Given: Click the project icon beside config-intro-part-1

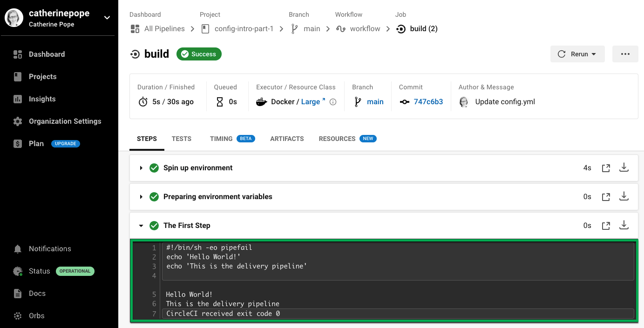Looking at the screenshot, I should (x=205, y=29).
